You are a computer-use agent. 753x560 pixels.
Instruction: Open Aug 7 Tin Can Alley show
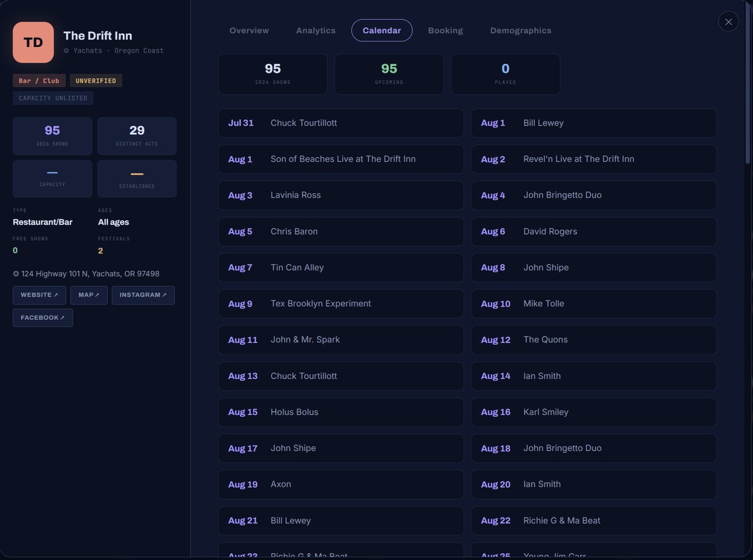pos(341,268)
